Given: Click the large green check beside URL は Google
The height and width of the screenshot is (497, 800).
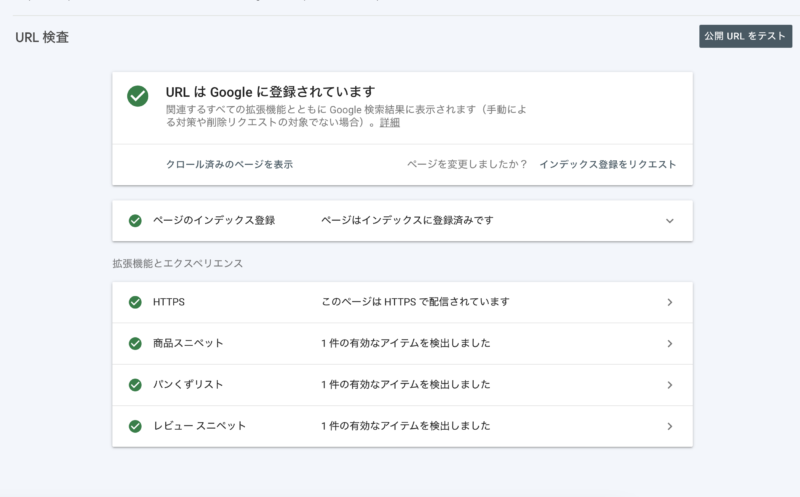Looking at the screenshot, I should pos(138,96).
